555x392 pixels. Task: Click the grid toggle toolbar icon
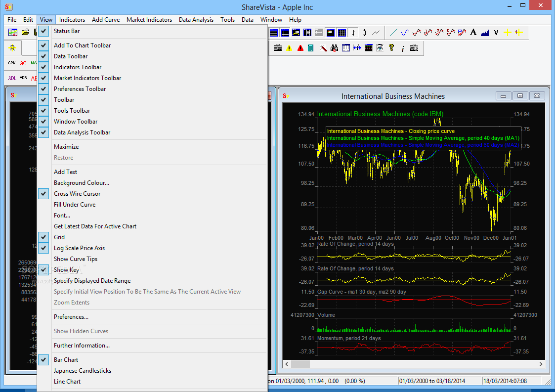point(342,33)
